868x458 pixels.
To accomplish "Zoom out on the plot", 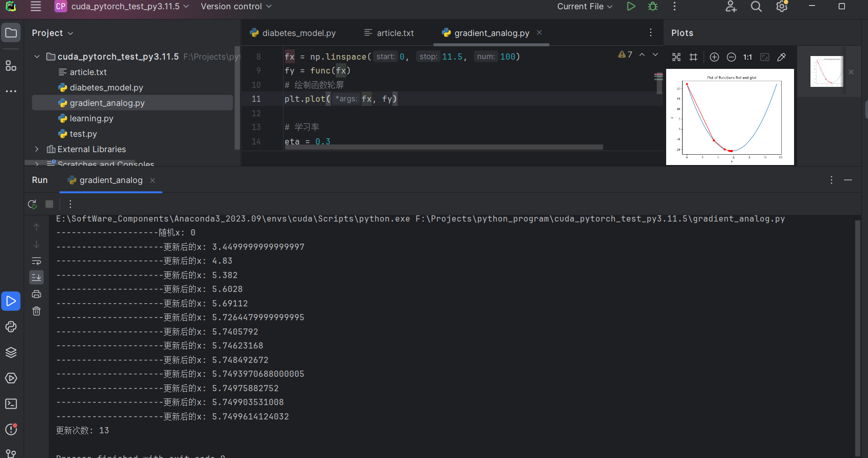I will click(731, 57).
